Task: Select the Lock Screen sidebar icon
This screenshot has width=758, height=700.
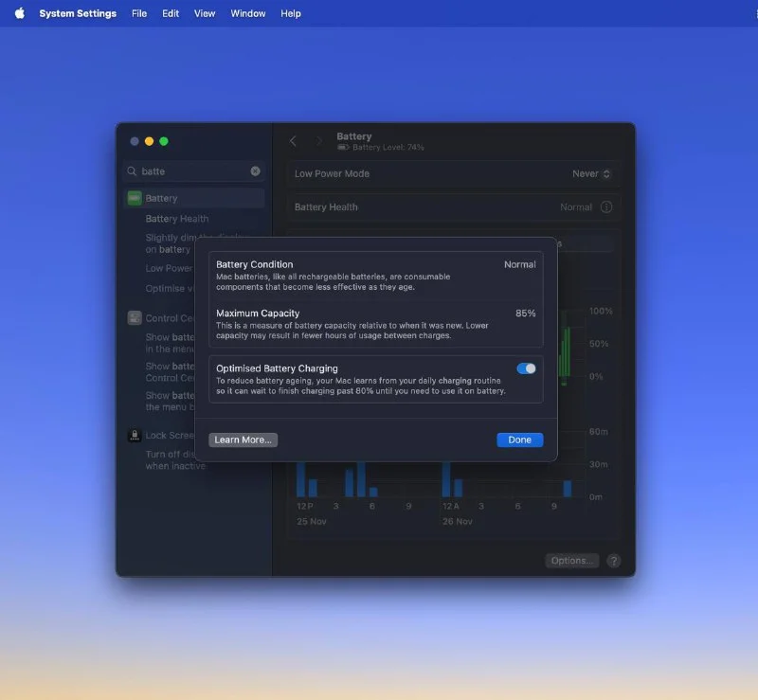Action: click(x=135, y=436)
